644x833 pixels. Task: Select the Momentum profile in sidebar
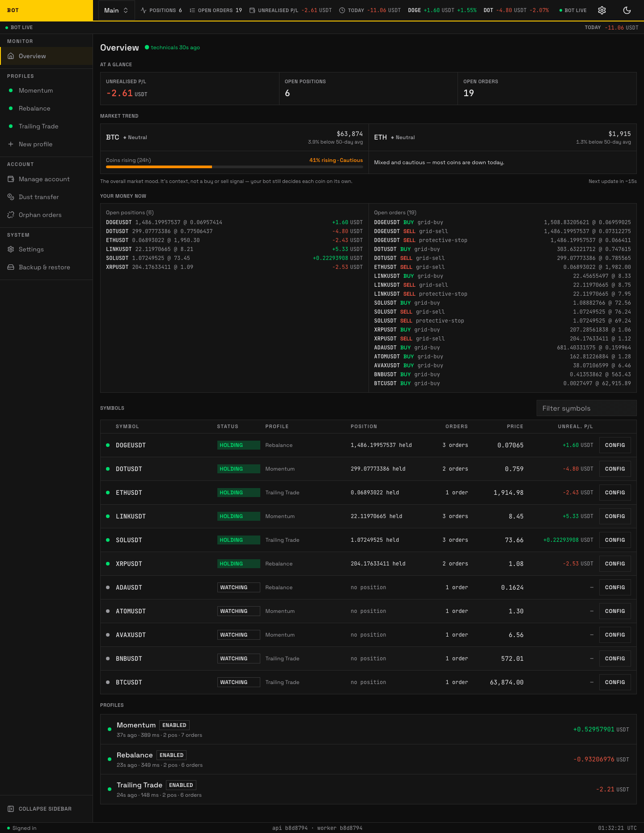tap(47, 90)
